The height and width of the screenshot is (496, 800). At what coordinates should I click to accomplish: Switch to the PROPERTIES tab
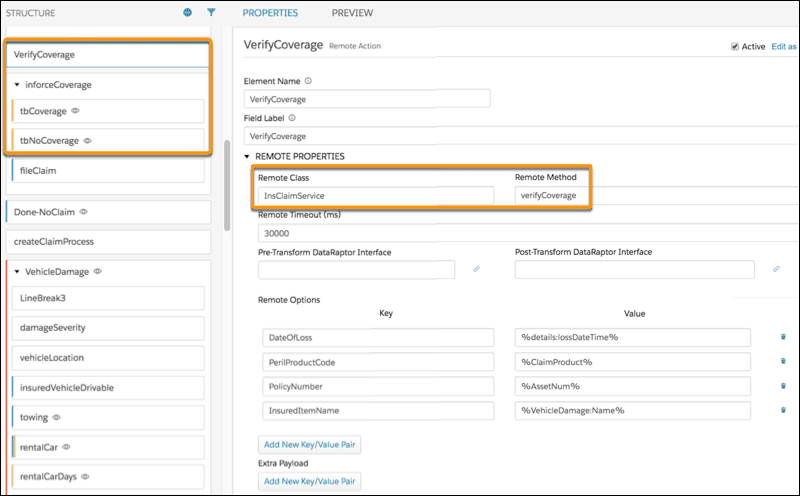pos(270,13)
